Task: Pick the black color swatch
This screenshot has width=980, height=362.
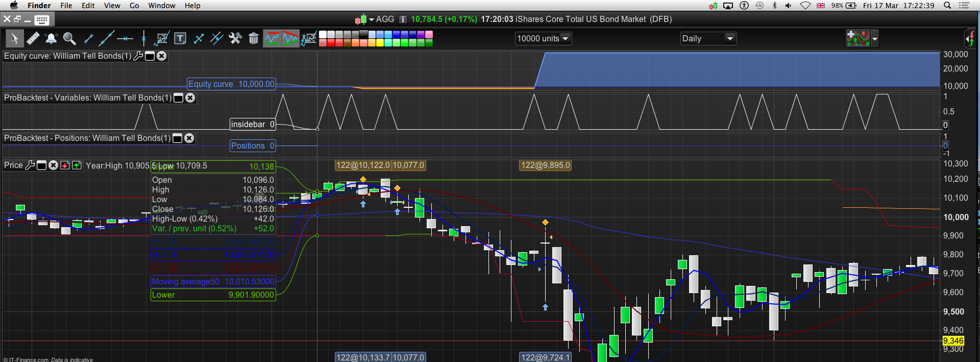Action: tap(363, 34)
